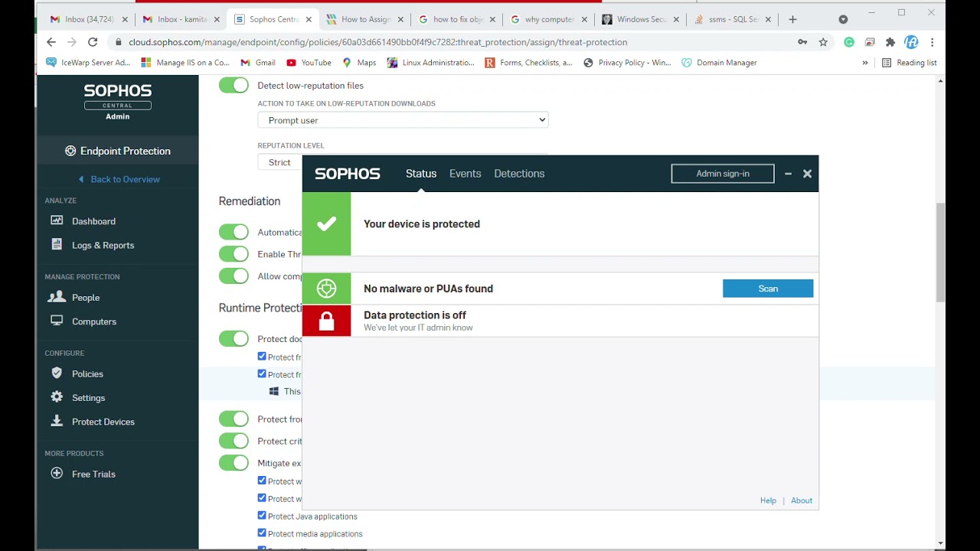
Task: Show more bookmarks with double chevron
Action: click(865, 63)
